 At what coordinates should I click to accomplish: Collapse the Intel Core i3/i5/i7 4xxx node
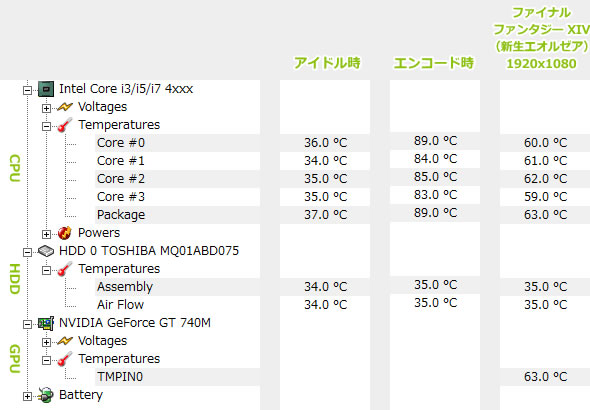[x=27, y=90]
